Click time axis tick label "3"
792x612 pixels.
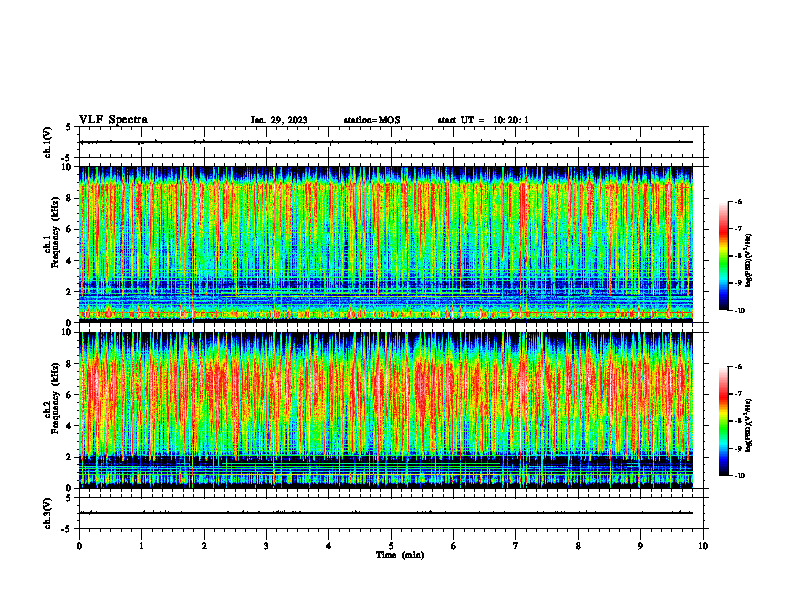[266, 546]
